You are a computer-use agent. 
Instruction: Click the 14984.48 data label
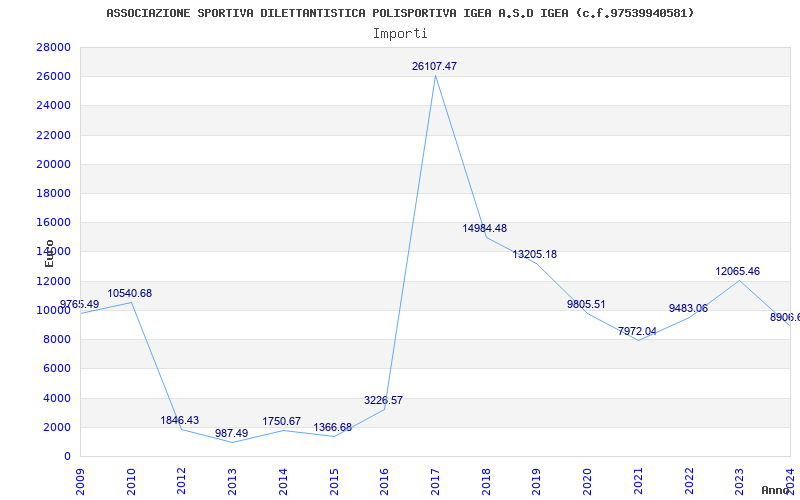[485, 229]
